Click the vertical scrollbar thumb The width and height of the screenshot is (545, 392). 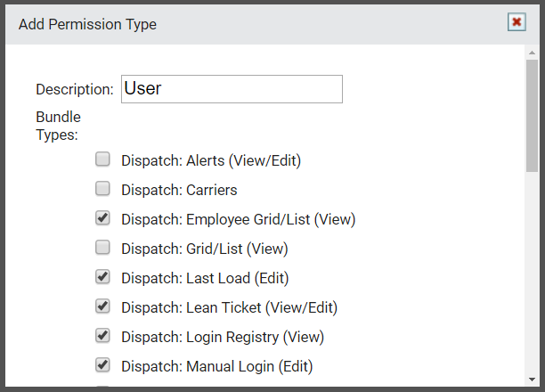pyautogui.click(x=532, y=116)
